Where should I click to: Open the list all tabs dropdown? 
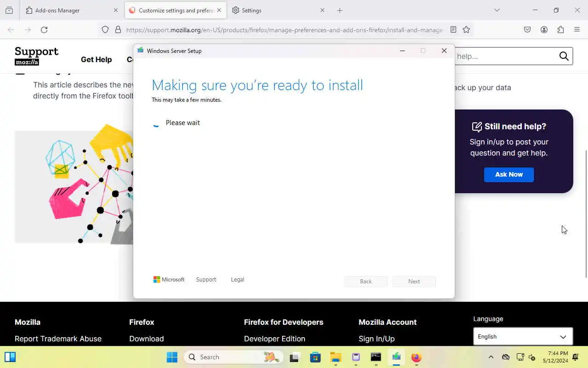pyautogui.click(x=497, y=10)
